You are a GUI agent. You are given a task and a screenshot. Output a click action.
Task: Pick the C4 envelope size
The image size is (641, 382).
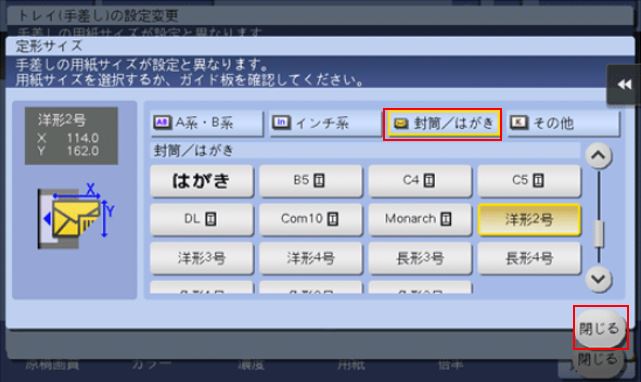tap(420, 181)
